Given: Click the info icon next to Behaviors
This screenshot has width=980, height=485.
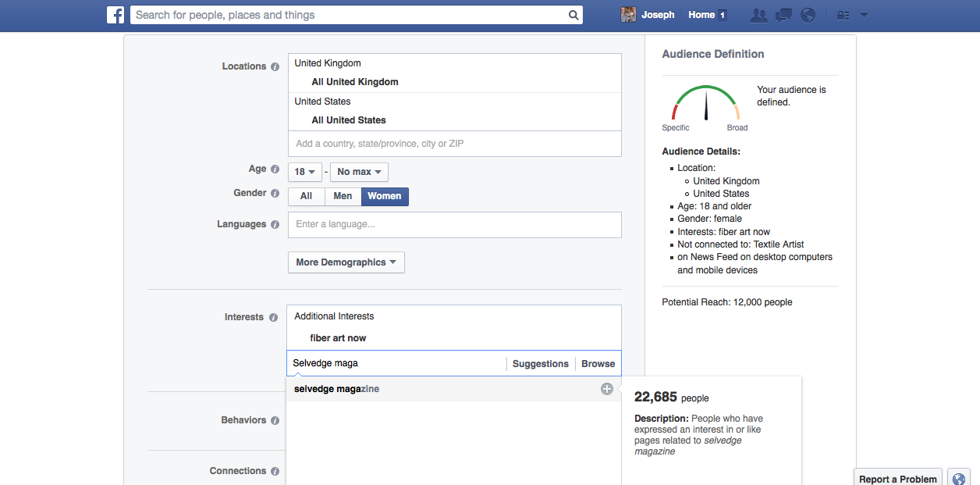Looking at the screenshot, I should click(275, 421).
